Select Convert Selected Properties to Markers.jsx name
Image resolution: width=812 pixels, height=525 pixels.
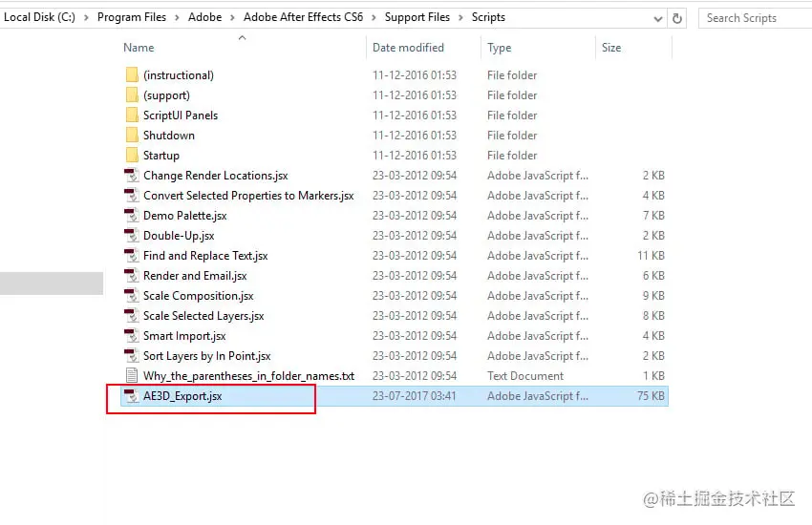pos(248,196)
